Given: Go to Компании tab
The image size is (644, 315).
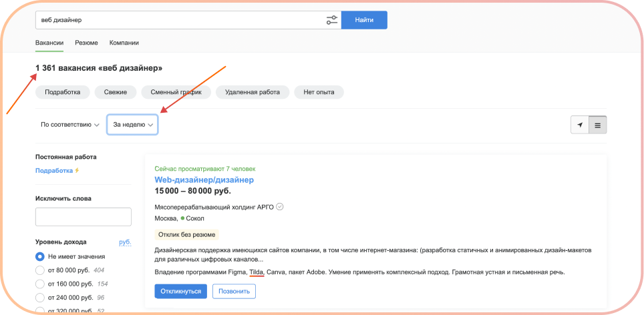Looking at the screenshot, I should (124, 43).
